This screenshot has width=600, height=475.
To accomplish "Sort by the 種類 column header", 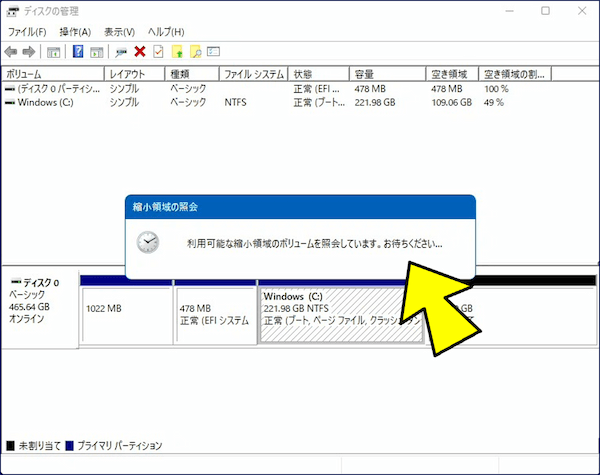I will pyautogui.click(x=192, y=74).
